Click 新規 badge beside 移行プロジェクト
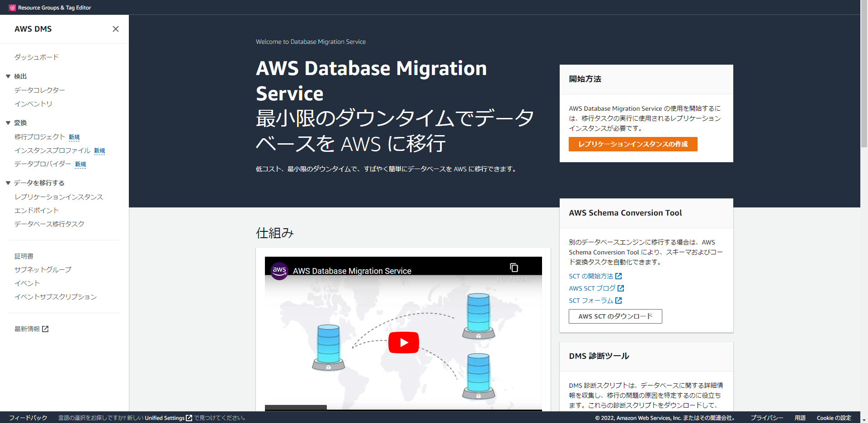 click(74, 137)
